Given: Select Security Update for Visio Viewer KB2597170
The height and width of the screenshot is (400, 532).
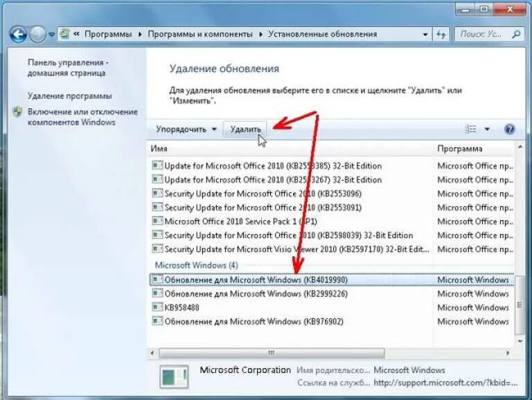Looking at the screenshot, I should tap(332, 249).
